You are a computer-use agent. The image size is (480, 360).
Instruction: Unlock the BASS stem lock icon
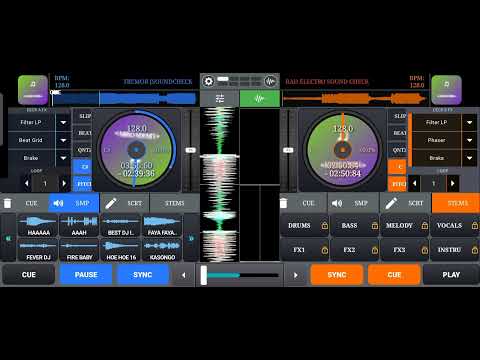coord(375,226)
